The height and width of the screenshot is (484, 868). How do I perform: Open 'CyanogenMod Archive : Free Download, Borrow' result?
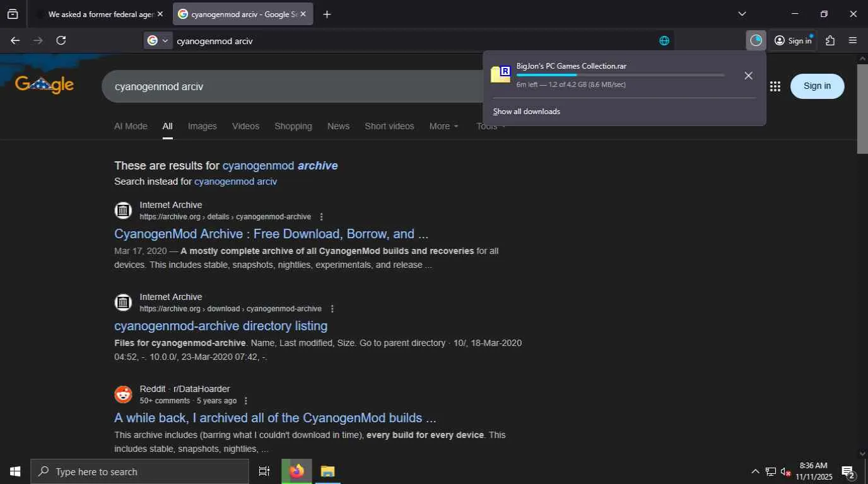click(x=271, y=234)
